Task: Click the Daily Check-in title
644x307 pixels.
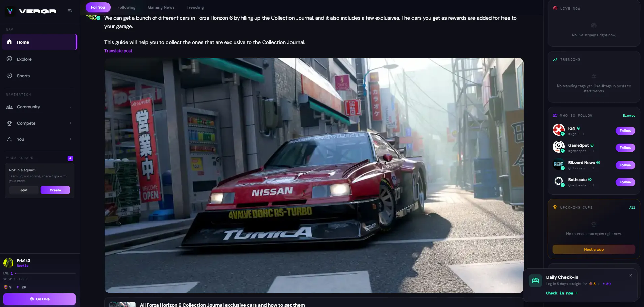Action: pyautogui.click(x=562, y=277)
